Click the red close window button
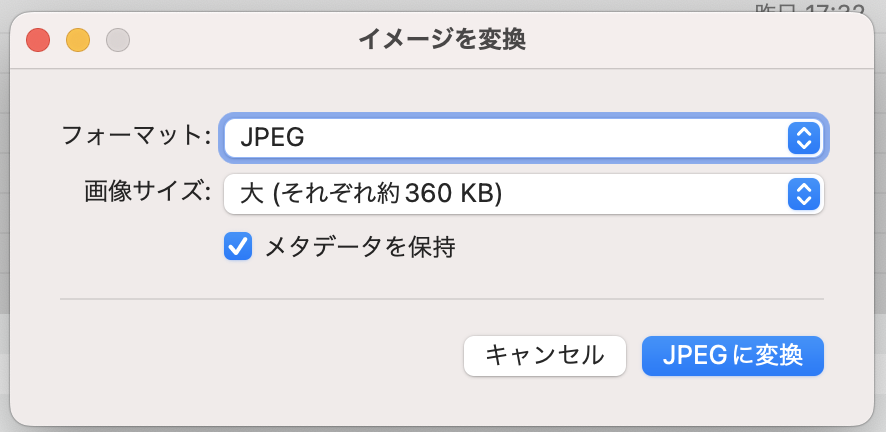This screenshot has width=886, height=432. 38,40
